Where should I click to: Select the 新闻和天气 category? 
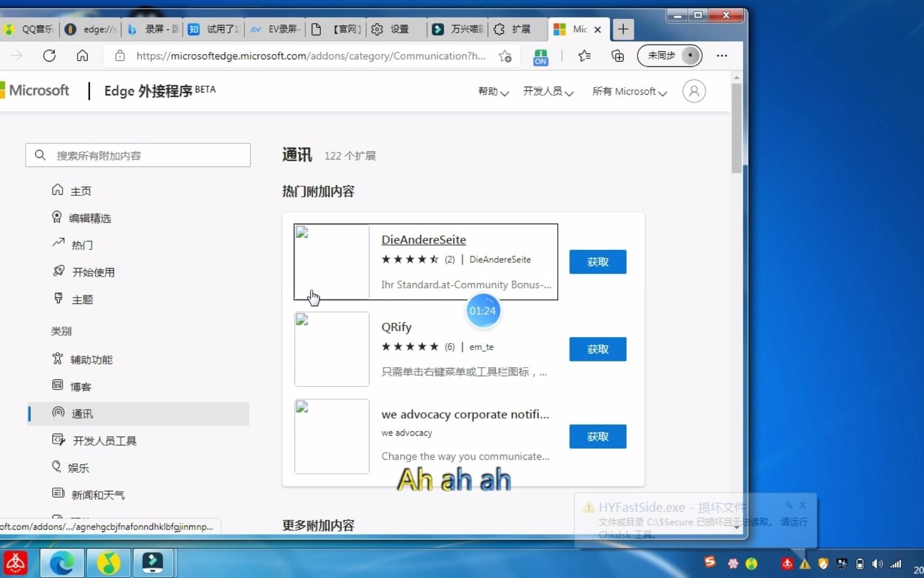pyautogui.click(x=88, y=495)
